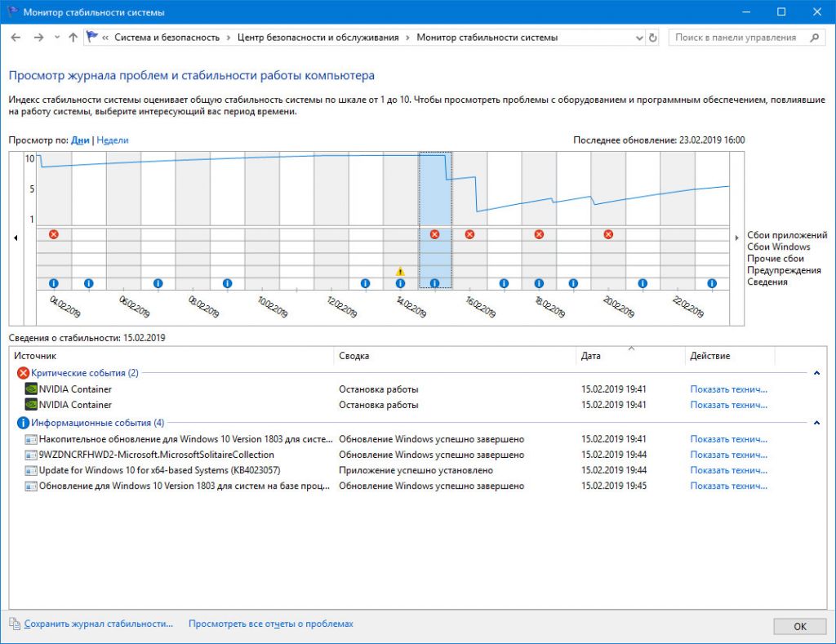Click the red error icon on 04.02.2019
The image size is (836, 644).
54,234
